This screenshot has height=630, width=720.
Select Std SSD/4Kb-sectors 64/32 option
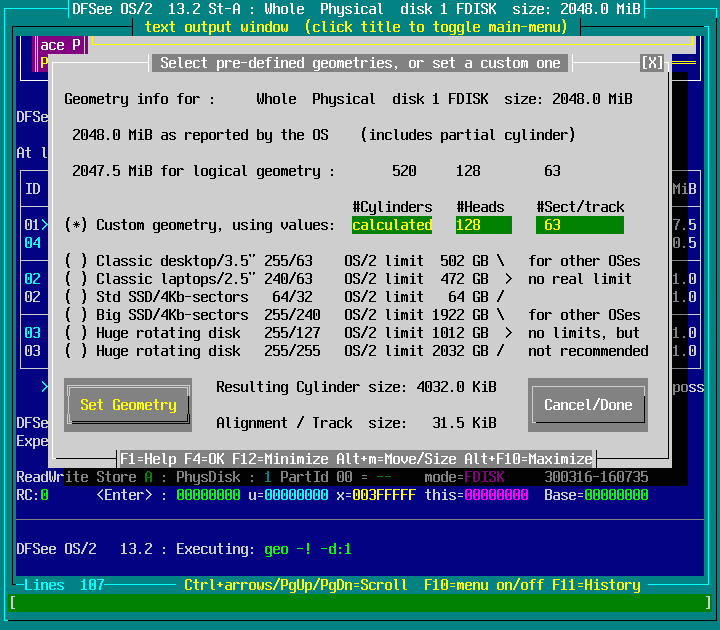(x=76, y=297)
